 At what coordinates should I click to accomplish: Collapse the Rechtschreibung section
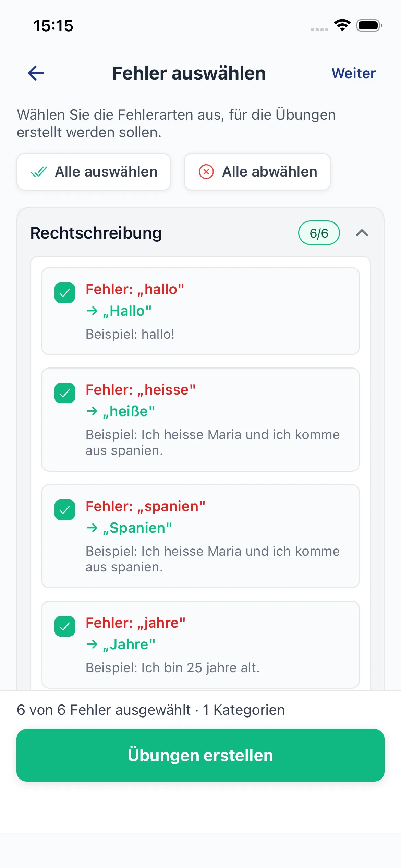(x=361, y=233)
